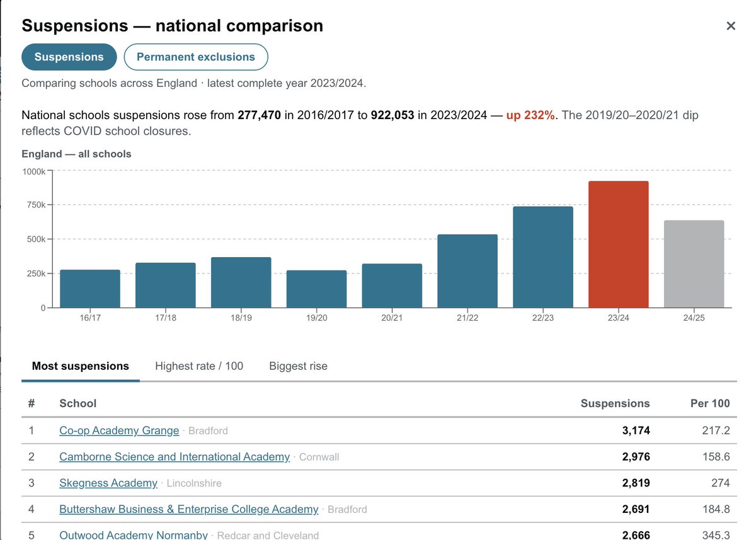Click the 158.6 per 100 value

(x=716, y=457)
